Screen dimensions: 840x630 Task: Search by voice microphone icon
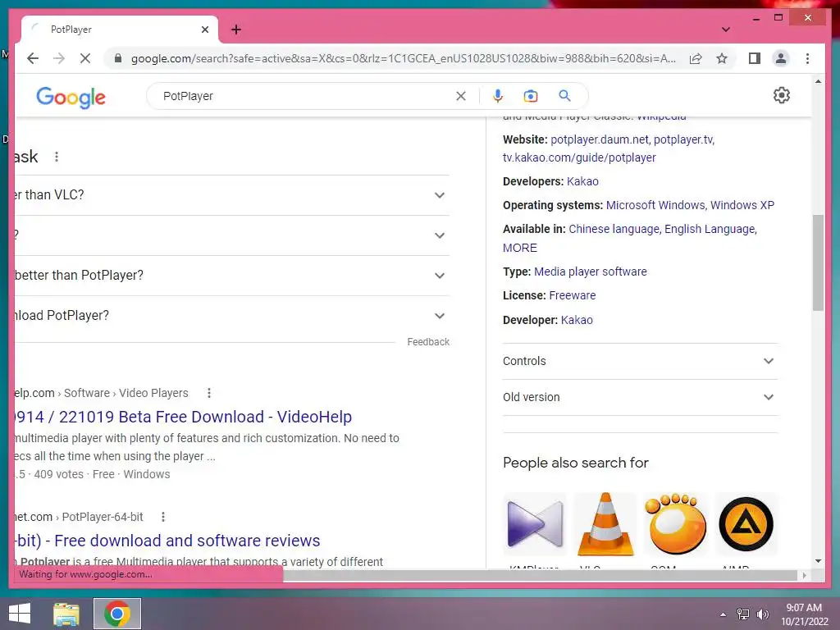point(498,96)
